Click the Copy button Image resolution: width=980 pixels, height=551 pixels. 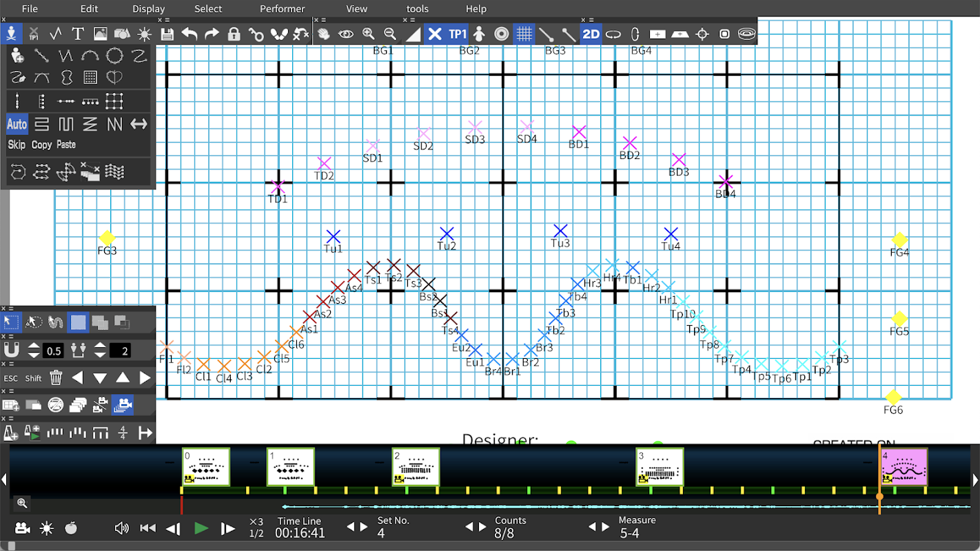tap(41, 145)
